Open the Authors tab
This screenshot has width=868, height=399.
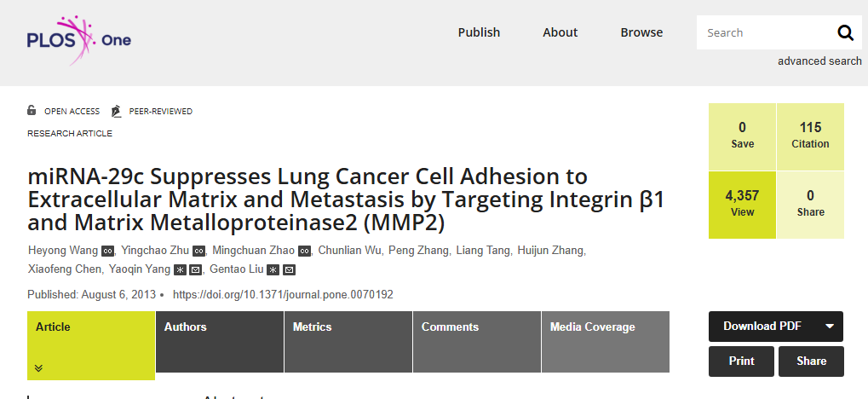(220, 341)
